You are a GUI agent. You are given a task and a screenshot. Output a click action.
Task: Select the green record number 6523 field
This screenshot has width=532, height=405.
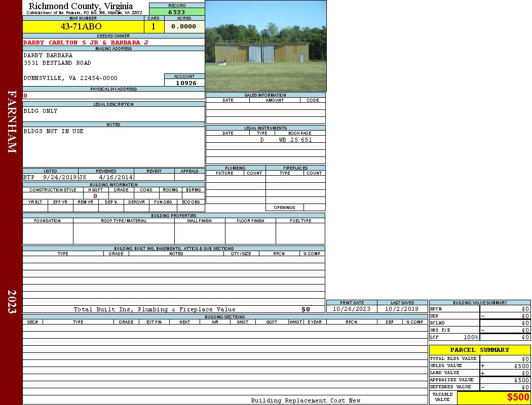coord(177,12)
